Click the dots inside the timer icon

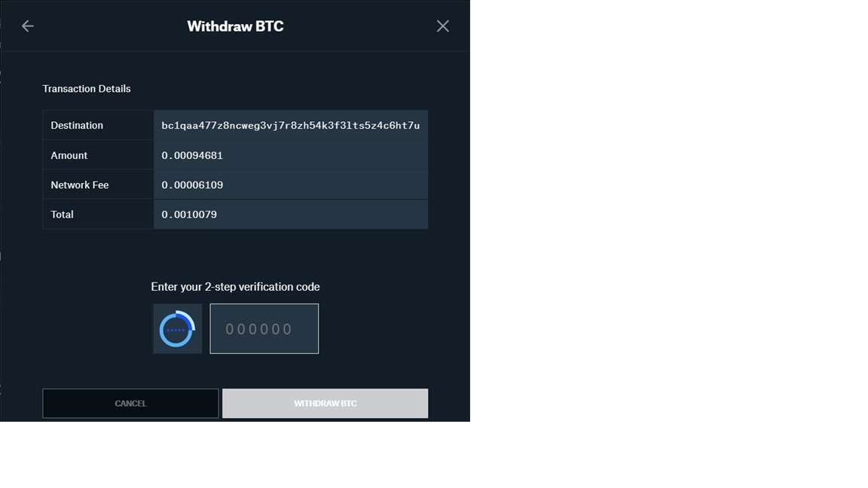(176, 331)
